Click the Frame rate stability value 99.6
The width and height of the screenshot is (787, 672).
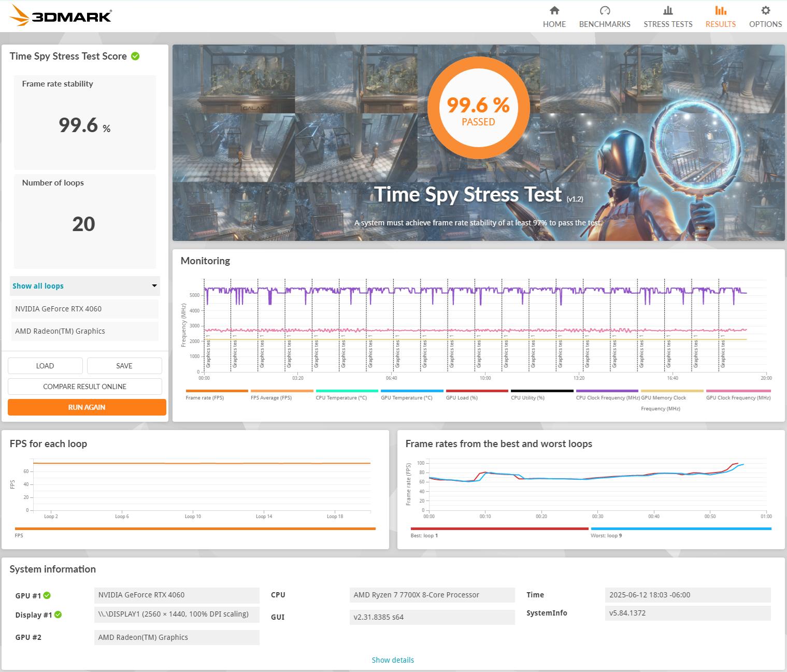tap(78, 125)
